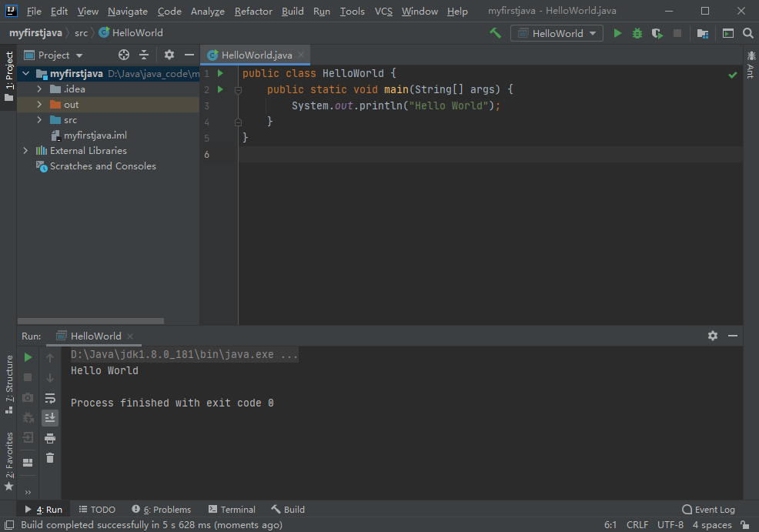
Task: Toggle scroll to end in console
Action: (50, 418)
